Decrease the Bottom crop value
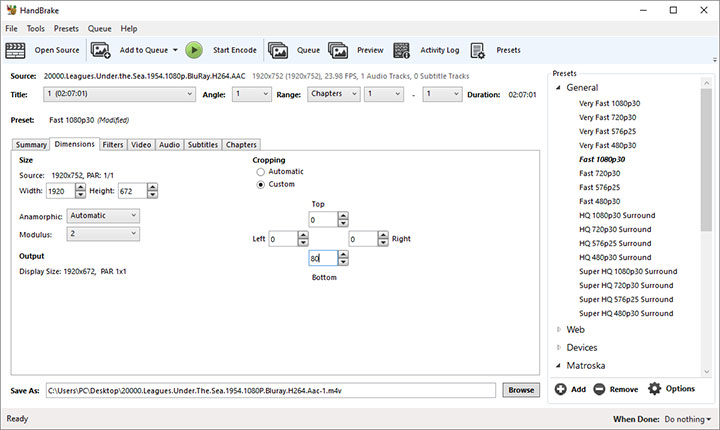Viewport: 720px width, 430px height. point(343,262)
